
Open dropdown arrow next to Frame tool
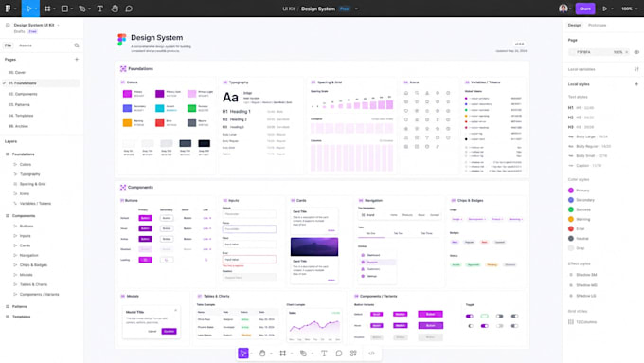click(54, 9)
